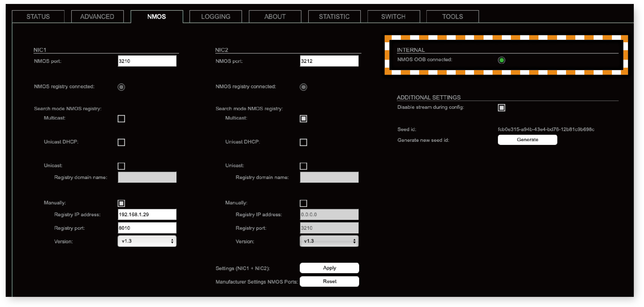Click NIC2 NMOS registry connected indicator
644x307 pixels.
303,87
